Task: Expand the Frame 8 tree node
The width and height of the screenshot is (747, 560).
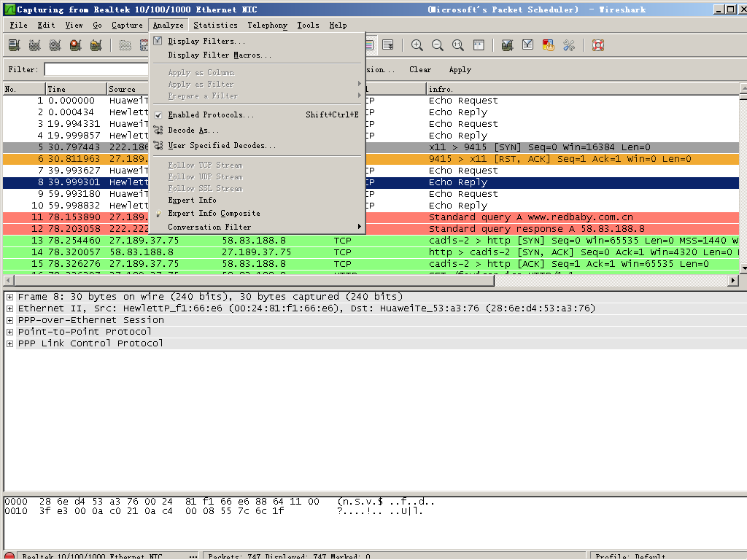Action: pyautogui.click(x=9, y=297)
